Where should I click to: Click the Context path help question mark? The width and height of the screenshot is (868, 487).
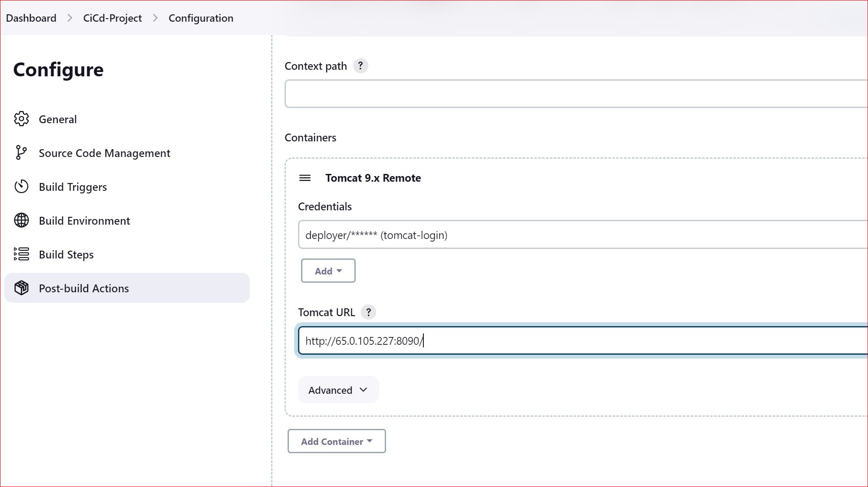pyautogui.click(x=360, y=65)
